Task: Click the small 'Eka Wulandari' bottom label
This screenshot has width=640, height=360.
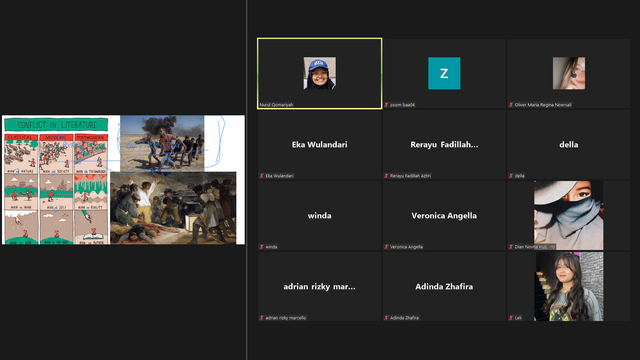Action: pyautogui.click(x=279, y=176)
